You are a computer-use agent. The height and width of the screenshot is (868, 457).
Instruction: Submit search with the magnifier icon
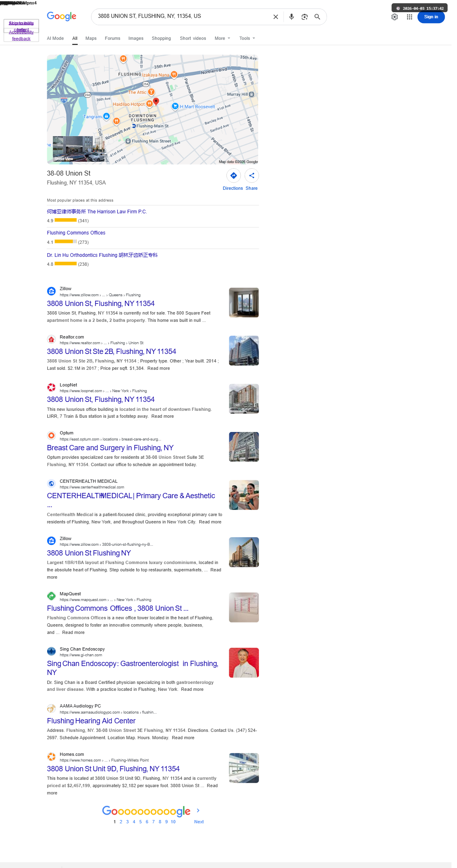(x=318, y=17)
